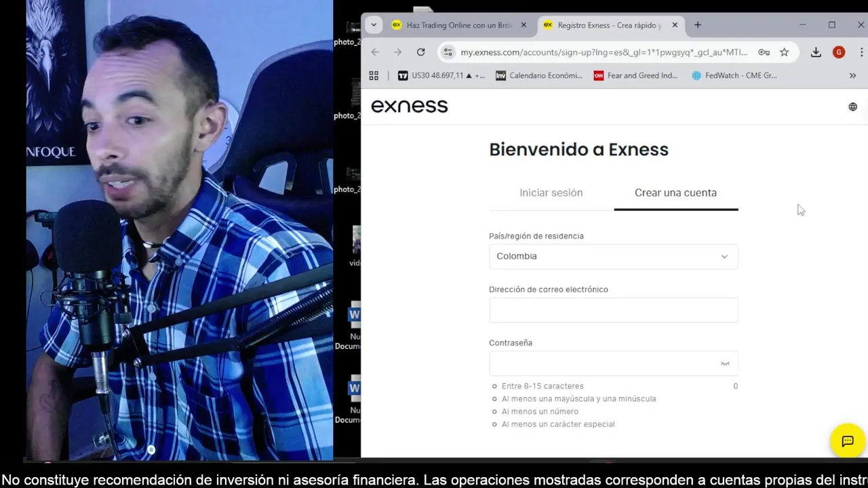Open the País/región de residencia dropdown
868x488 pixels.
[614, 256]
